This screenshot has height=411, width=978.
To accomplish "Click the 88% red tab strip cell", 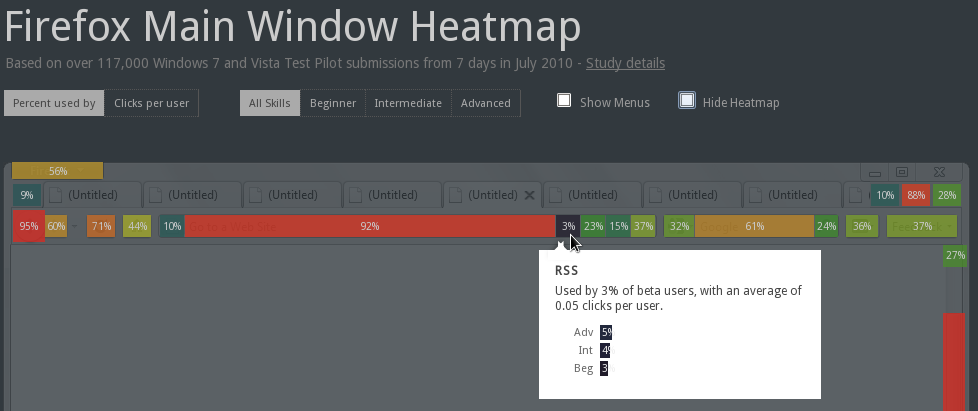I will [916, 195].
